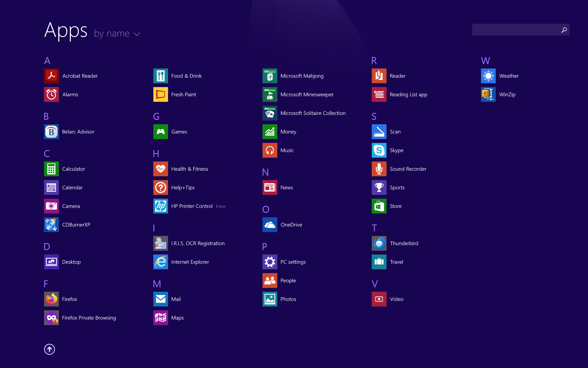Open the HP Printer Control icon
This screenshot has width=588, height=368.
pyautogui.click(x=161, y=206)
